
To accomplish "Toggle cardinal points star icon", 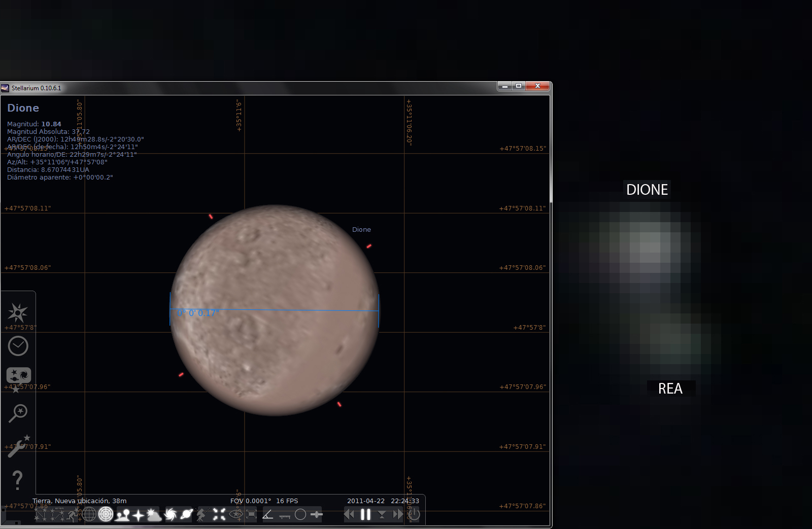I will click(x=138, y=515).
